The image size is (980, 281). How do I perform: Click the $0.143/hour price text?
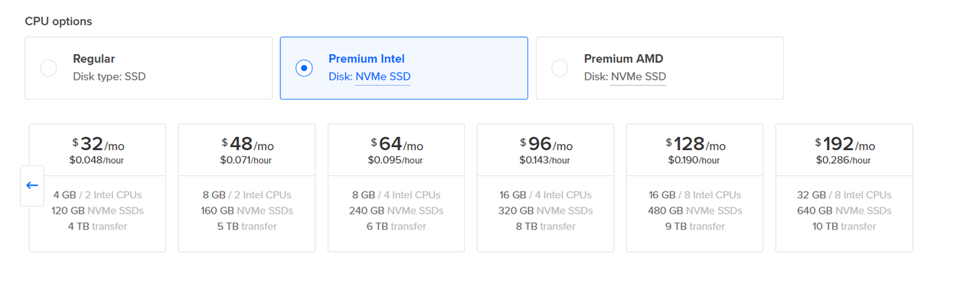tap(545, 160)
